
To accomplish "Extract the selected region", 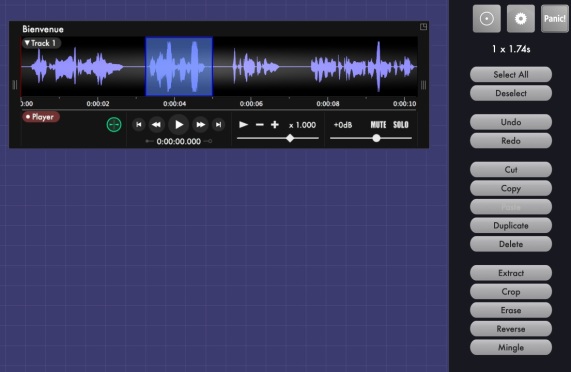I will 511,273.
